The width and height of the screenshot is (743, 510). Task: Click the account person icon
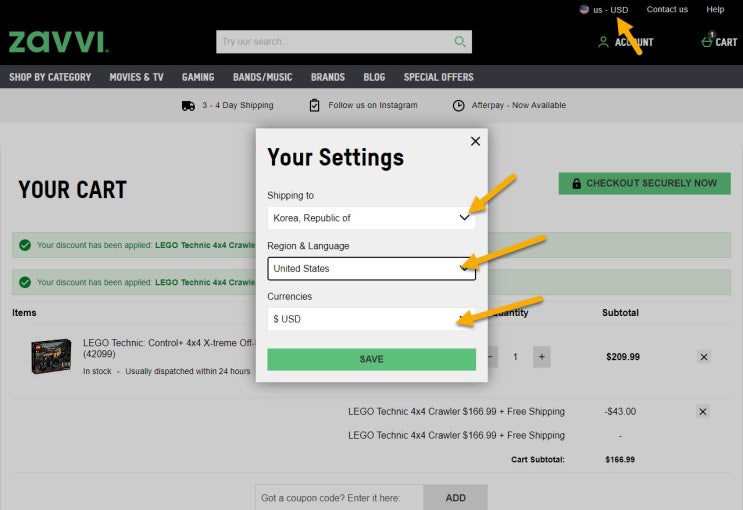coord(603,42)
